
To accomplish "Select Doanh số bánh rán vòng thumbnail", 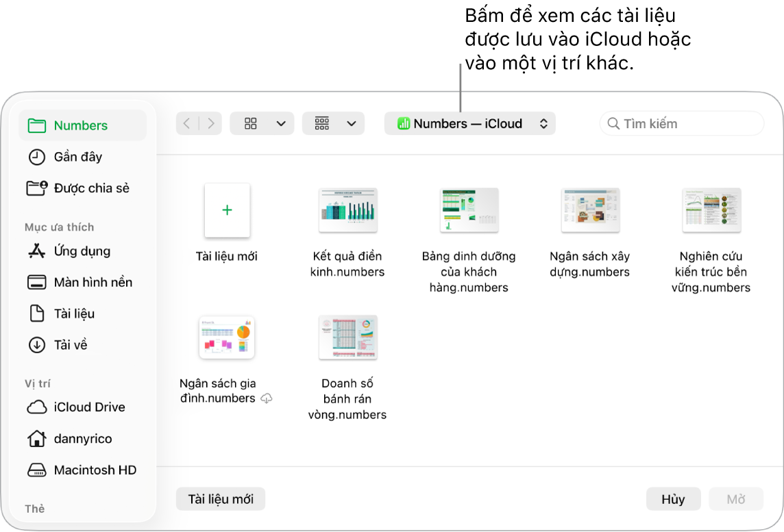I will point(348,337).
